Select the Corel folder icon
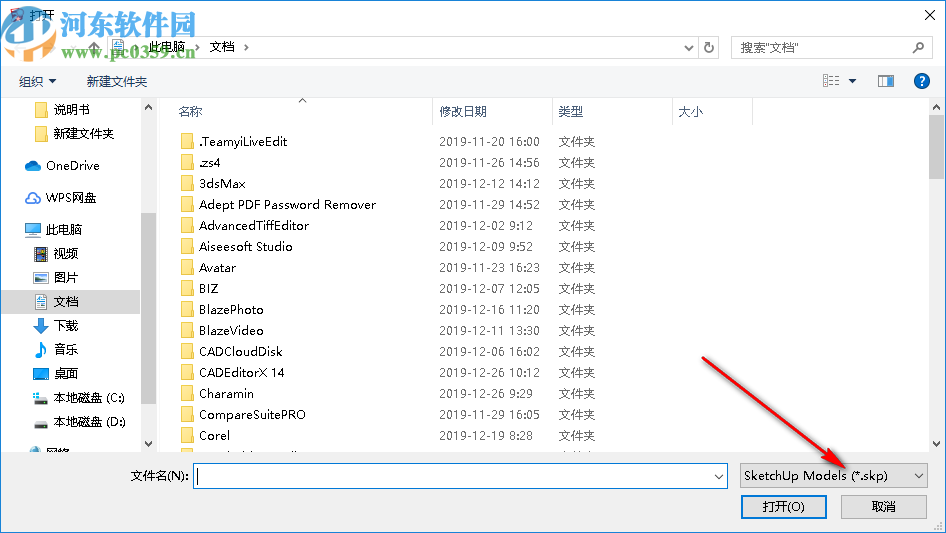This screenshot has height=533, width=946. point(187,436)
